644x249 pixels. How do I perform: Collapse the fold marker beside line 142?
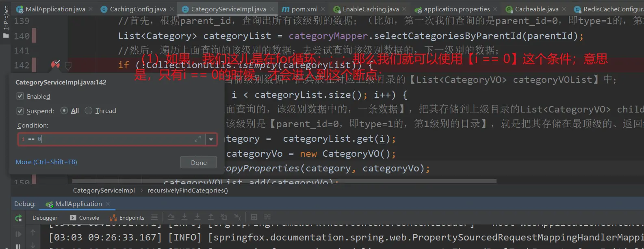68,65
